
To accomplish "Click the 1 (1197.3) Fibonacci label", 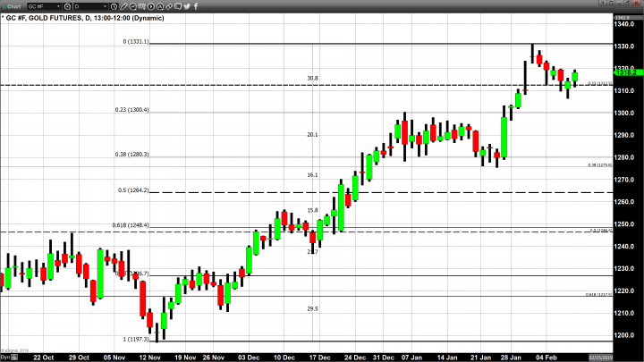I will coord(136,339).
